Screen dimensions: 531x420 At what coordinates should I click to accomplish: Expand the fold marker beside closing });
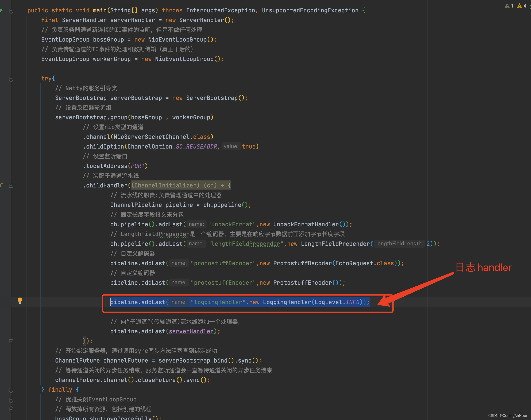pos(11,341)
